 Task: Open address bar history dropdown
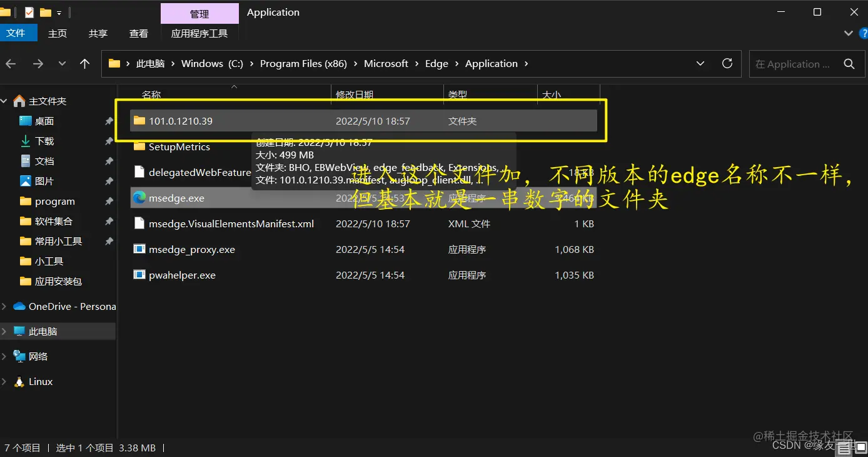[700, 63]
